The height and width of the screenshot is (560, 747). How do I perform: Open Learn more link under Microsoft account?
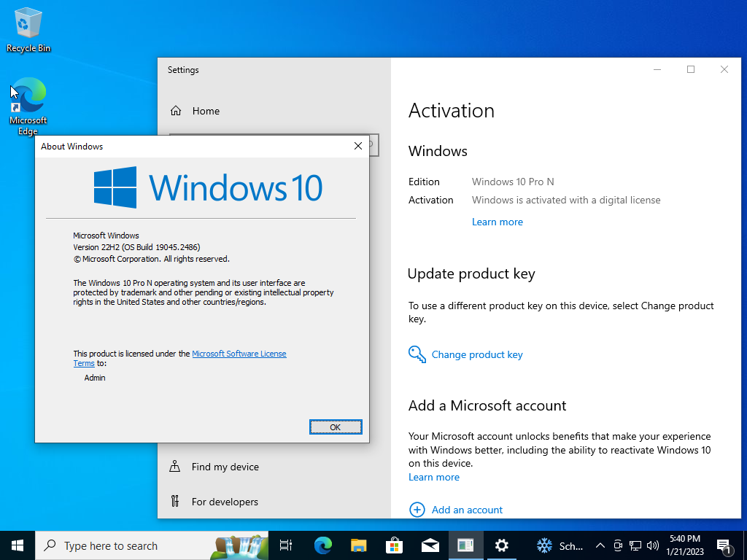point(434,477)
